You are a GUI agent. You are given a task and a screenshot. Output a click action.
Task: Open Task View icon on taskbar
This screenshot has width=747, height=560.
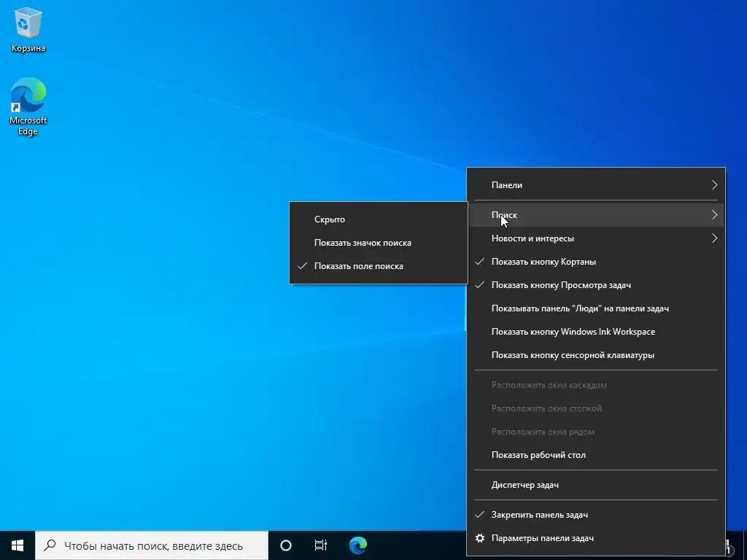321,545
